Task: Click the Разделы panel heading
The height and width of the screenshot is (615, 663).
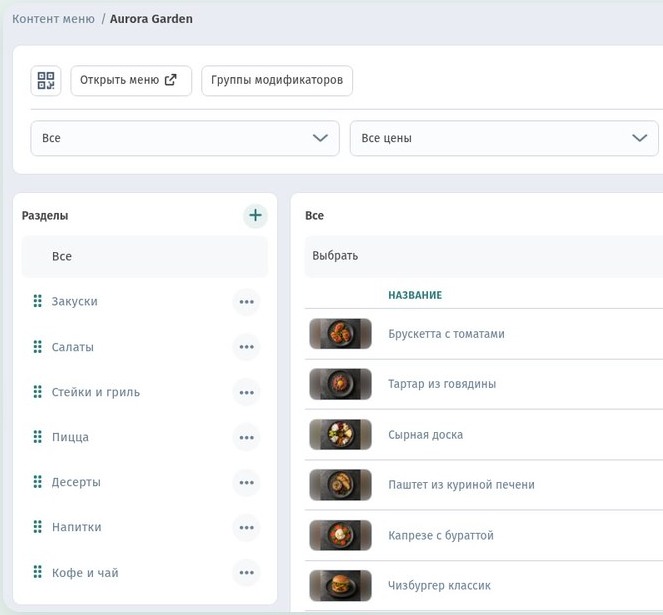Action: point(45,216)
